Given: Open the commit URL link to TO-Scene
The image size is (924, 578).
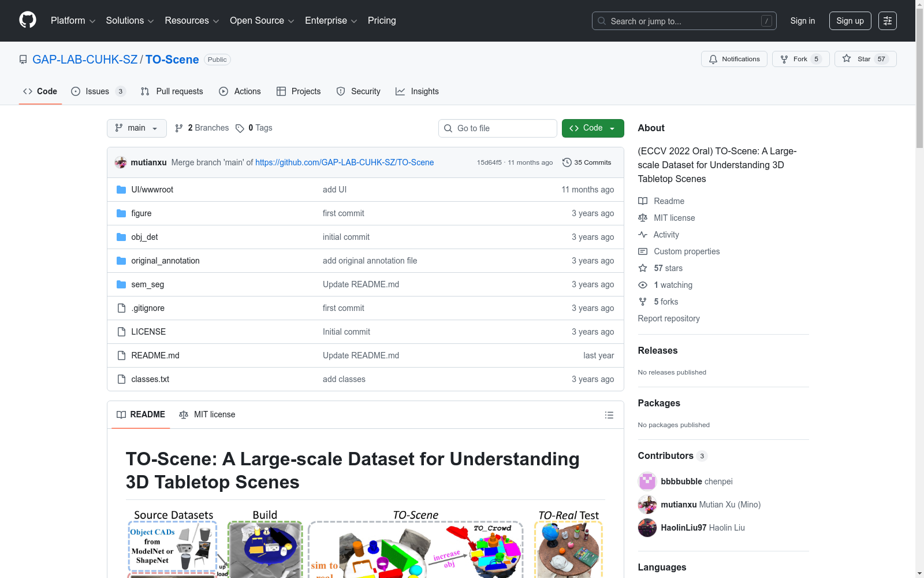Looking at the screenshot, I should point(345,162).
